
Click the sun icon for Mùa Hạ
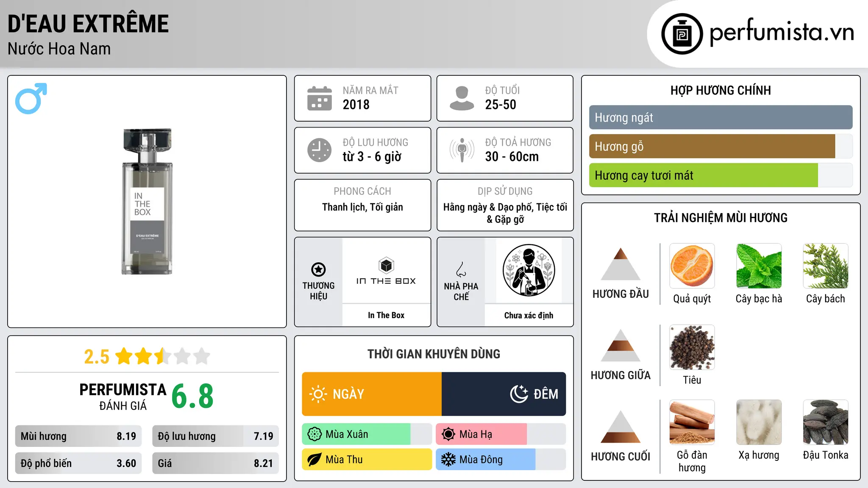[448, 434]
